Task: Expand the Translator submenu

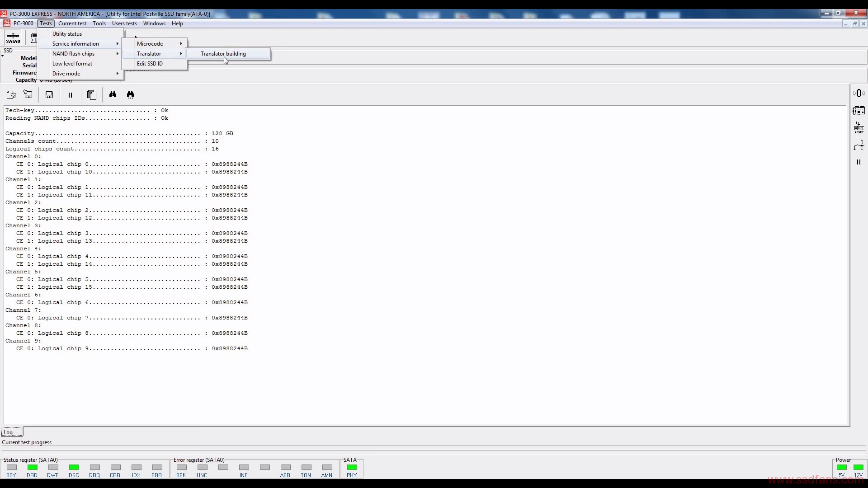Action: [x=155, y=54]
